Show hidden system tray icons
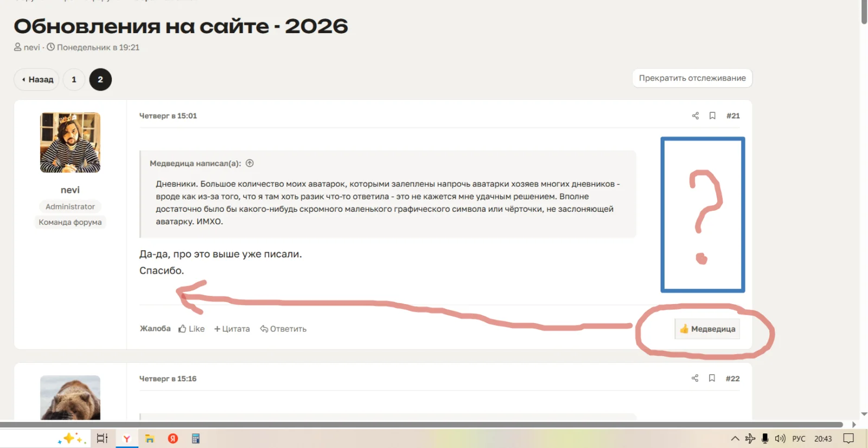Image resolution: width=868 pixels, height=448 pixels. click(735, 439)
